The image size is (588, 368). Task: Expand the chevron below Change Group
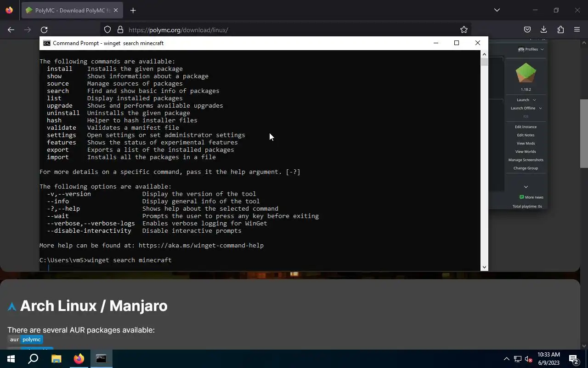click(x=526, y=187)
